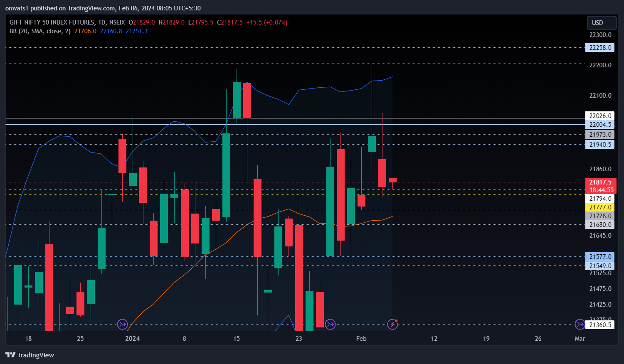This screenshot has height=364, width=624.
Task: Click the omvats1 published header text
Action: click(x=103, y=8)
